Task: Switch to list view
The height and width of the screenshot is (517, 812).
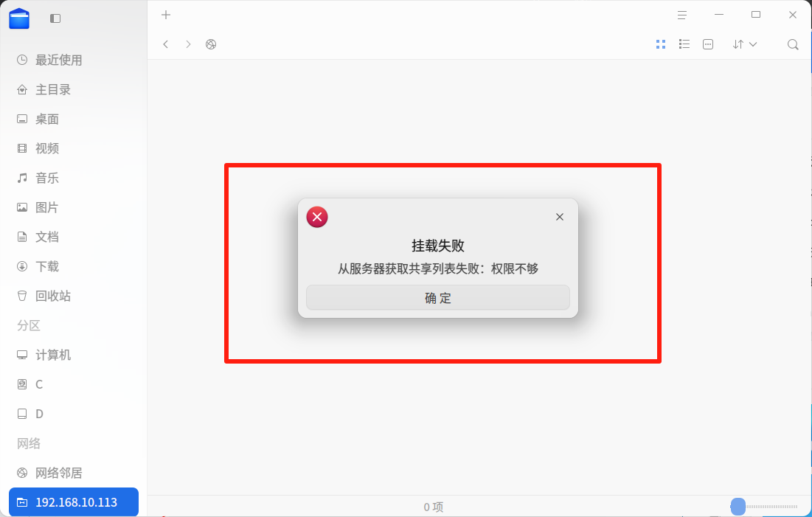Action: [x=684, y=44]
